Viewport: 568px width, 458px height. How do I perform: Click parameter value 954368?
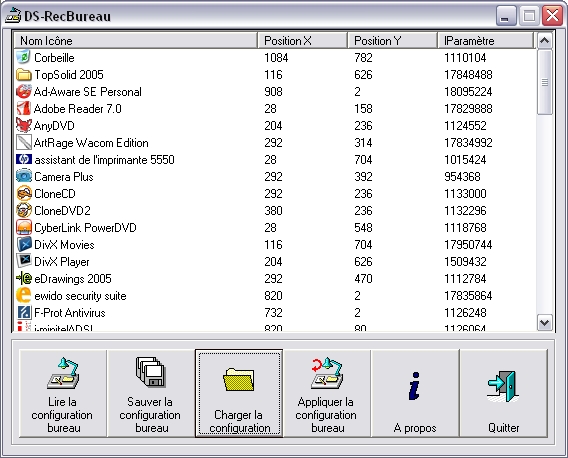pos(462,177)
